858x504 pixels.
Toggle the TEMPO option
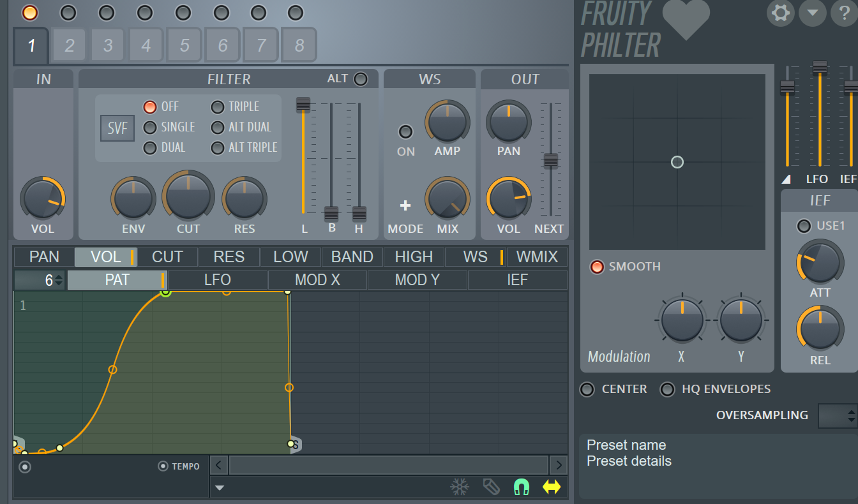pyautogui.click(x=163, y=466)
